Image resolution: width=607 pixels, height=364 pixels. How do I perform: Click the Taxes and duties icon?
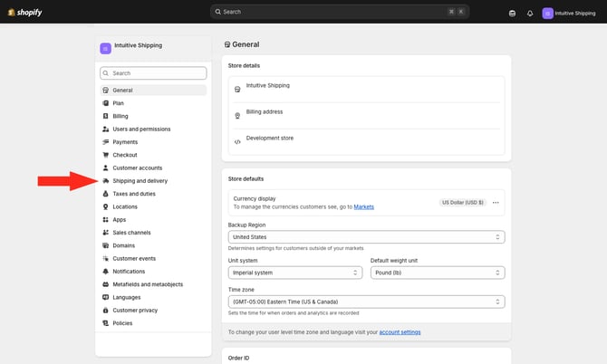tap(106, 194)
